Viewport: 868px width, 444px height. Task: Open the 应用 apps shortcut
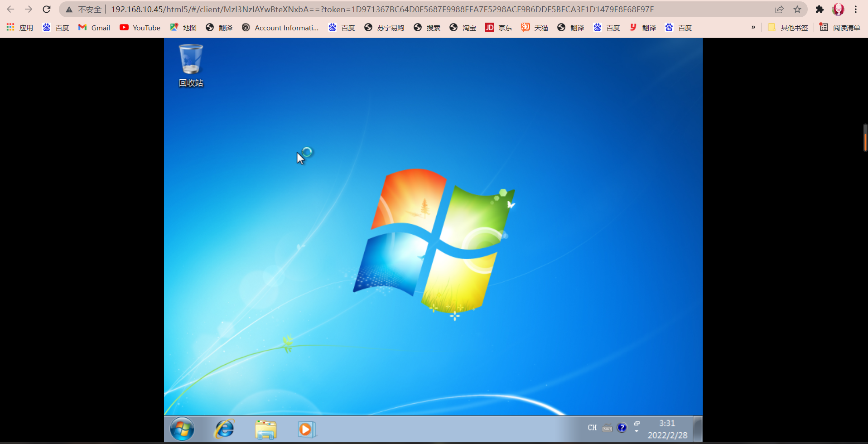point(20,28)
